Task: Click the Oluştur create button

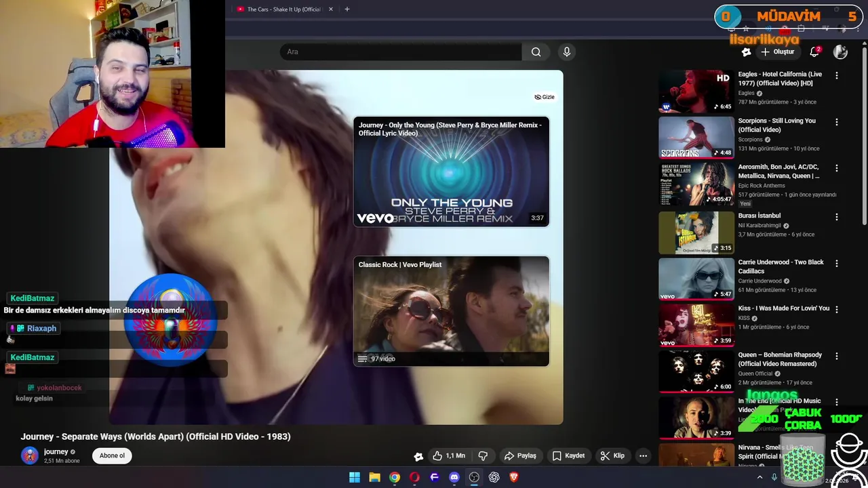Action: click(x=777, y=52)
